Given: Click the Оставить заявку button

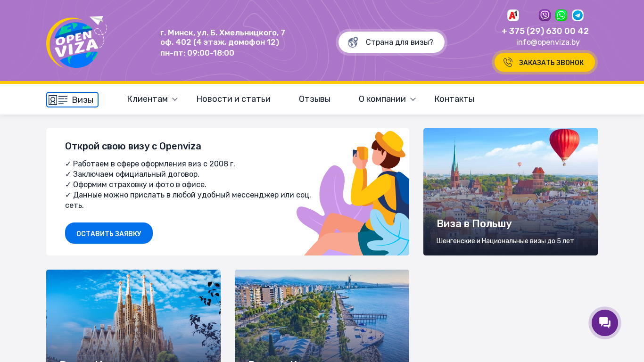Looking at the screenshot, I should tap(109, 233).
